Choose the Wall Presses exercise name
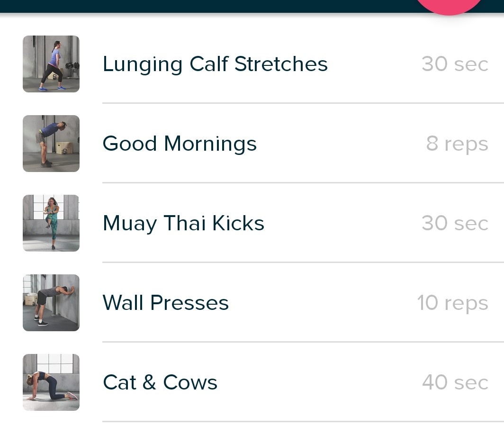This screenshot has width=504, height=426. pos(165,303)
